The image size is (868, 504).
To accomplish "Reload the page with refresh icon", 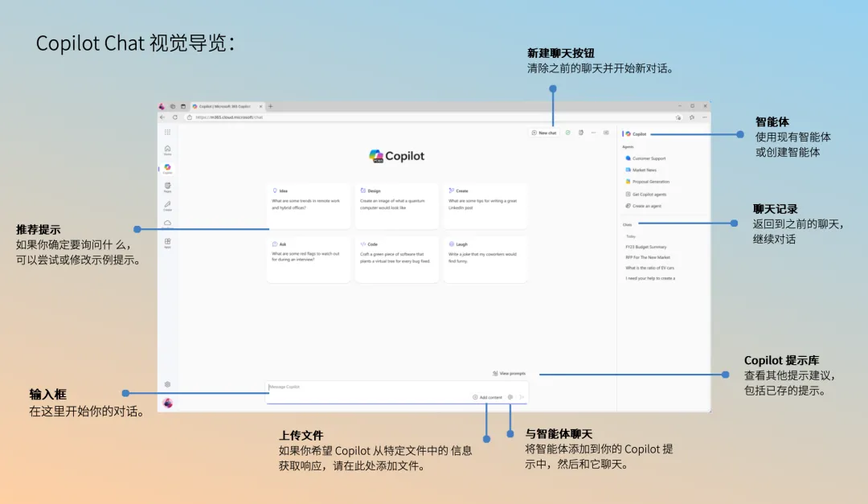I will pos(175,117).
